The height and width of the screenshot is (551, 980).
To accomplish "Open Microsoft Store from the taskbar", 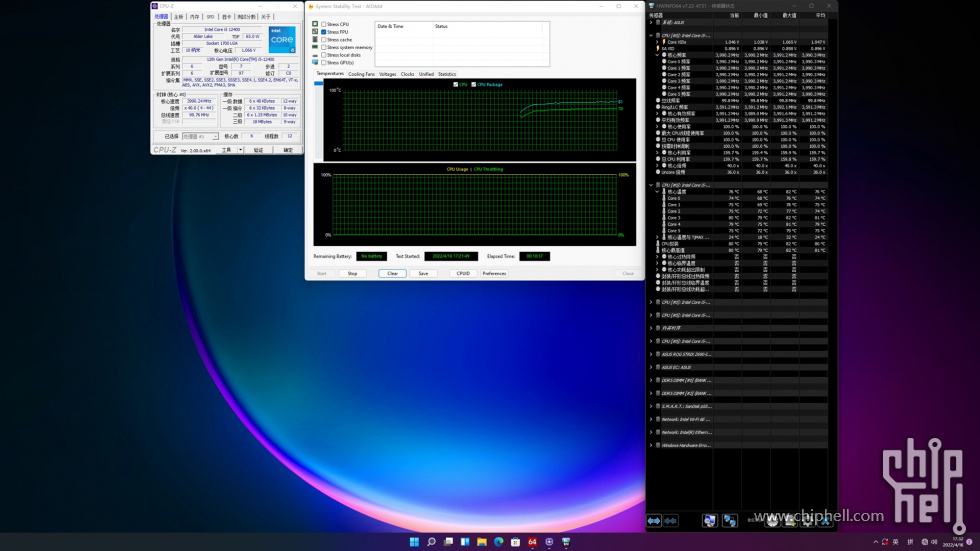I will click(516, 542).
